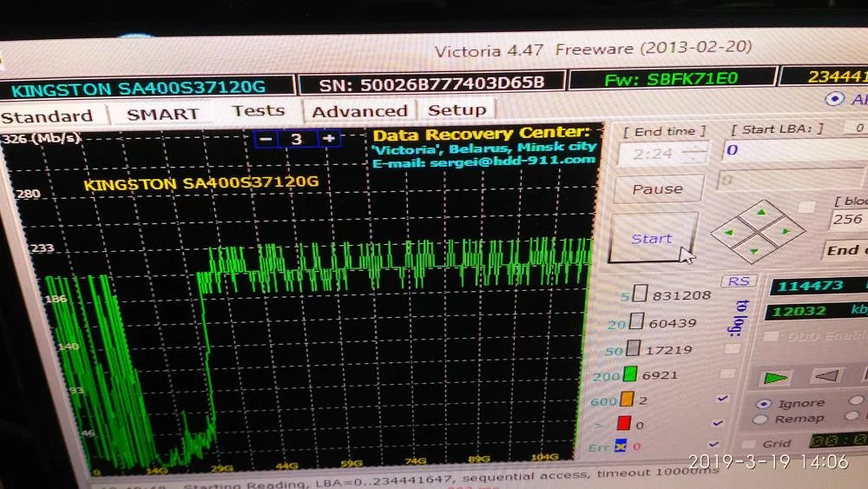Select the Ignore radio option

pos(764,404)
